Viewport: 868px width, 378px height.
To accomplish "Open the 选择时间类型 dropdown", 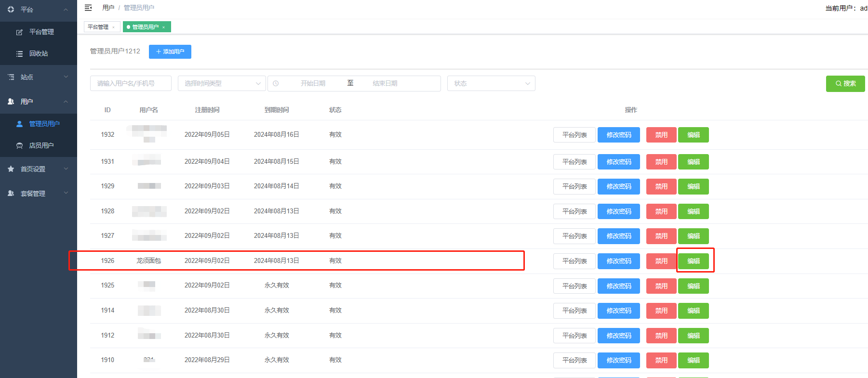I will point(222,83).
